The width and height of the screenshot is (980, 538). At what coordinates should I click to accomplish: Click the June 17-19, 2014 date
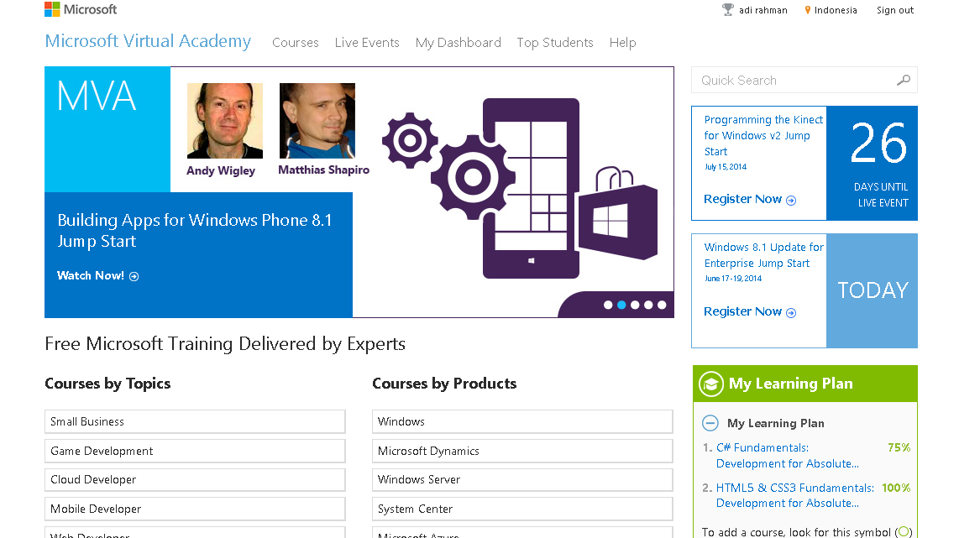pos(733,279)
